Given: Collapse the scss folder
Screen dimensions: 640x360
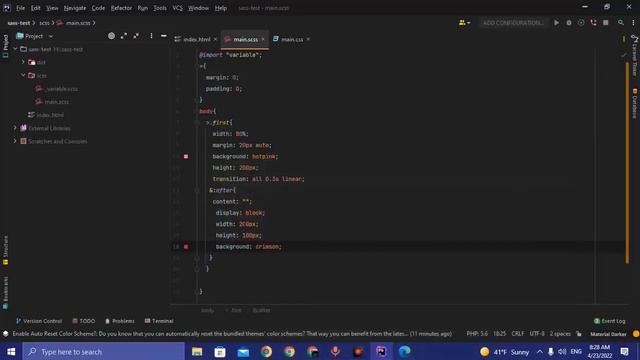Looking at the screenshot, I should click(23, 75).
